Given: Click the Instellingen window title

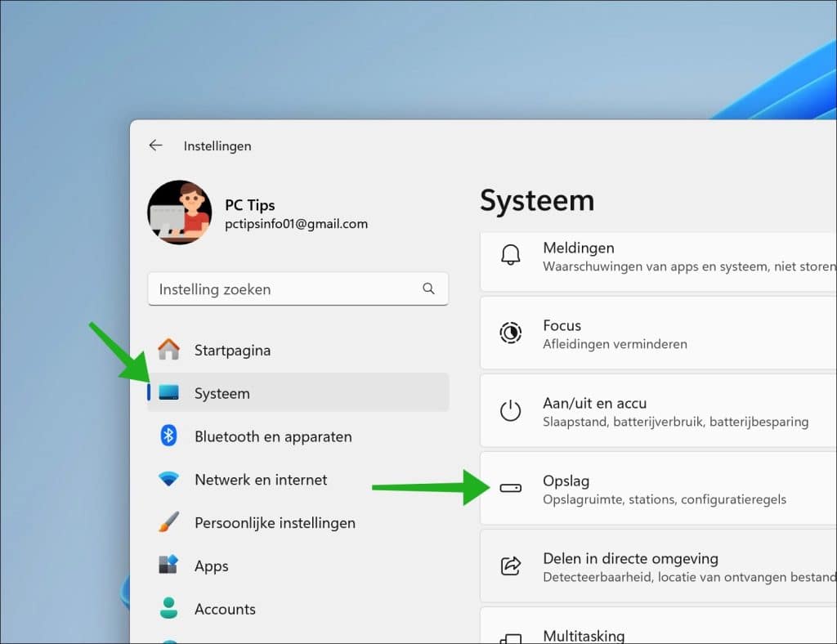Looking at the screenshot, I should 217,146.
